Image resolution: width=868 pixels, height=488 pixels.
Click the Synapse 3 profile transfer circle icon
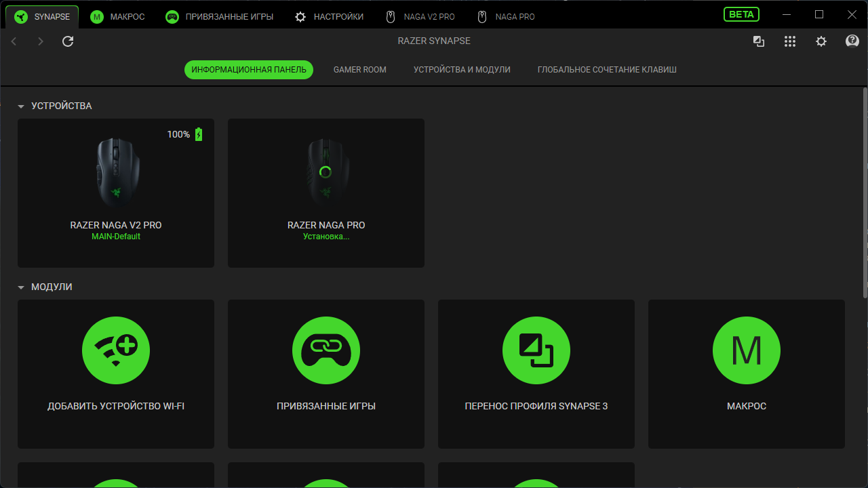pos(536,351)
